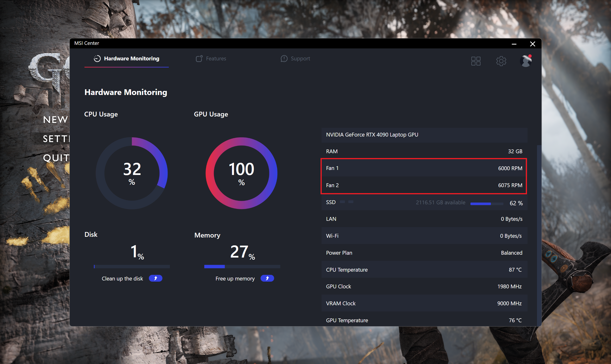Image resolution: width=611 pixels, height=364 pixels.
Task: Click the LAN 0 Bytes/s row
Action: [x=424, y=219]
